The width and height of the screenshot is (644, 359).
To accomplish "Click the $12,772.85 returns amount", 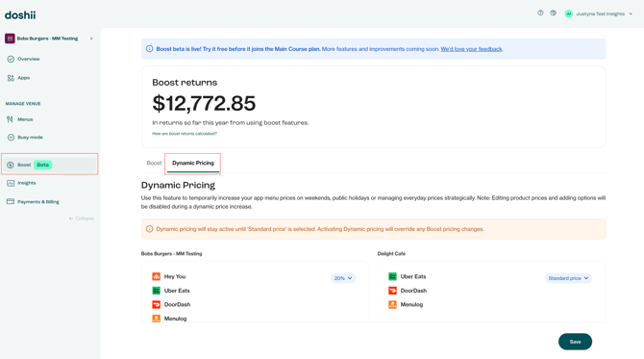I will 204,103.
